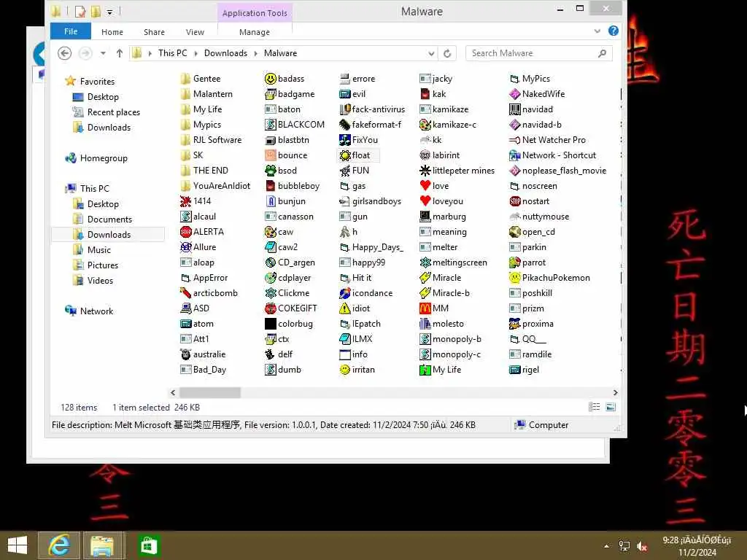Select the 1414 red splat file

pos(196,201)
